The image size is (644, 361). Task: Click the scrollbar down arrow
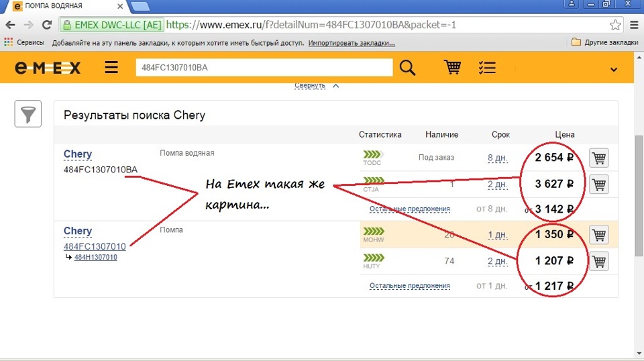[x=639, y=354]
